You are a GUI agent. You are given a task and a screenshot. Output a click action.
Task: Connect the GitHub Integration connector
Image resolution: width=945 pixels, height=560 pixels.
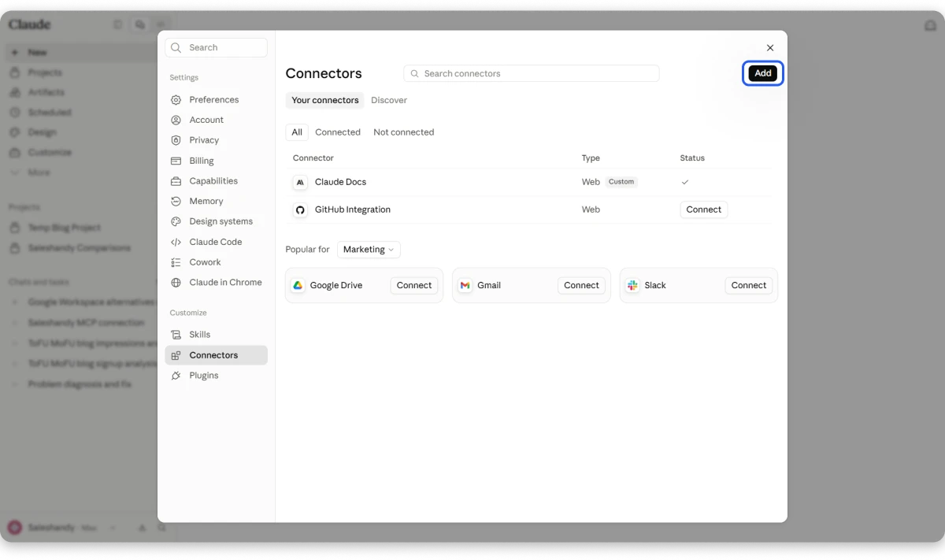[x=704, y=210]
